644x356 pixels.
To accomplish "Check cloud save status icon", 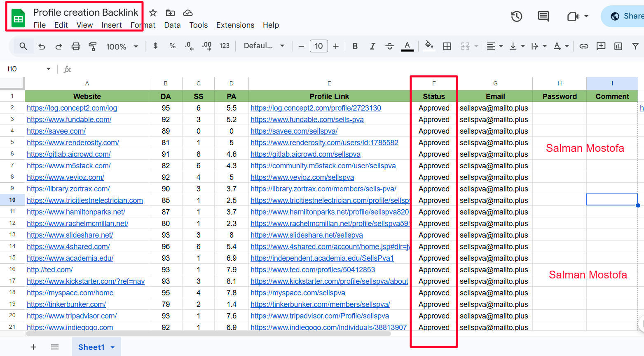I will (x=188, y=13).
